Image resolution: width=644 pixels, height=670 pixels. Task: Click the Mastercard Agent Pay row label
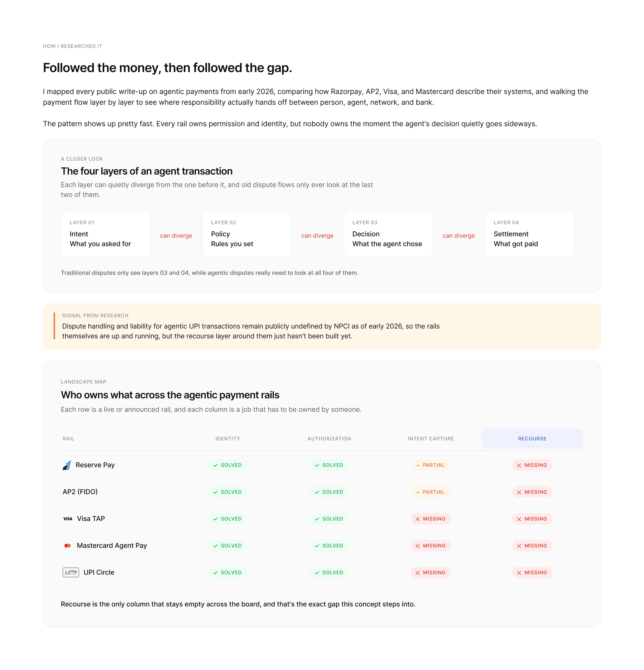point(112,546)
